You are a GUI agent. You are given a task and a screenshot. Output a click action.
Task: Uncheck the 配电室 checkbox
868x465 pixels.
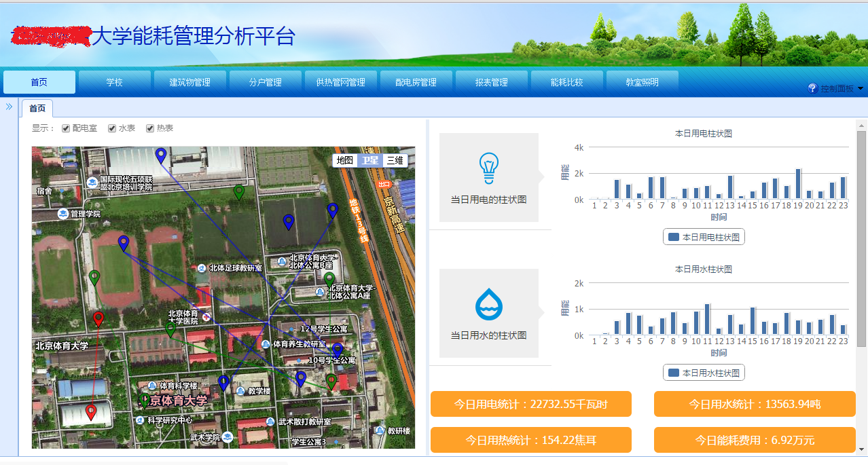point(66,128)
